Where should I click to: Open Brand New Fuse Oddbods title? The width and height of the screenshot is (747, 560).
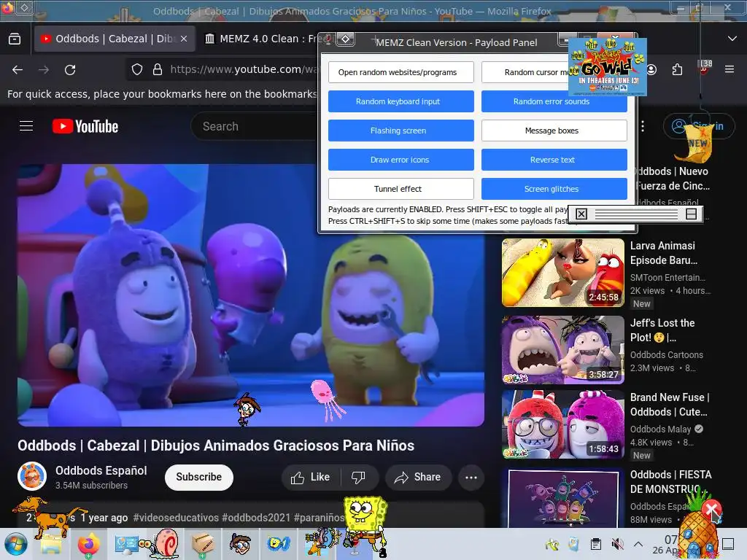(670, 404)
